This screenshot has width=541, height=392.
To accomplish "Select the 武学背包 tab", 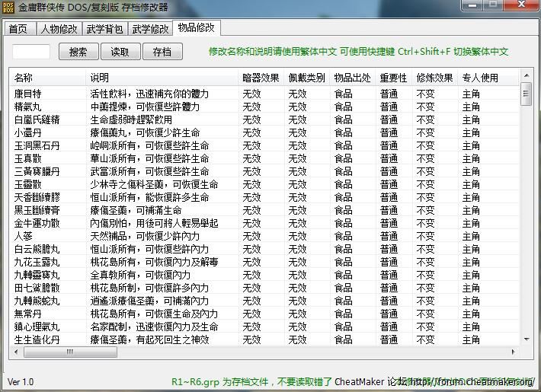I will [x=104, y=30].
